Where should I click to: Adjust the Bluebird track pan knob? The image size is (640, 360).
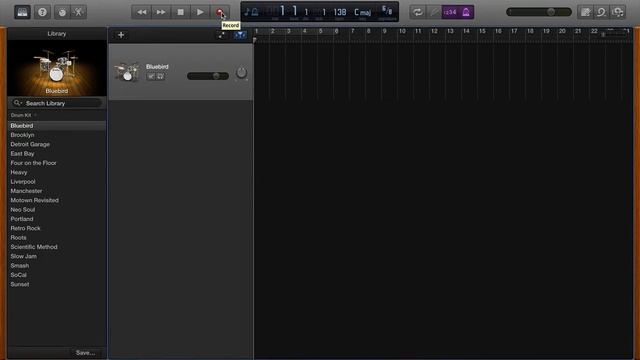[241, 73]
